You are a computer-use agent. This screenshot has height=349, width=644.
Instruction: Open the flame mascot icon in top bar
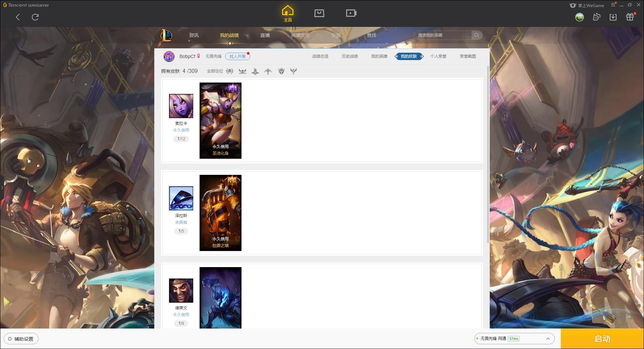[x=596, y=17]
